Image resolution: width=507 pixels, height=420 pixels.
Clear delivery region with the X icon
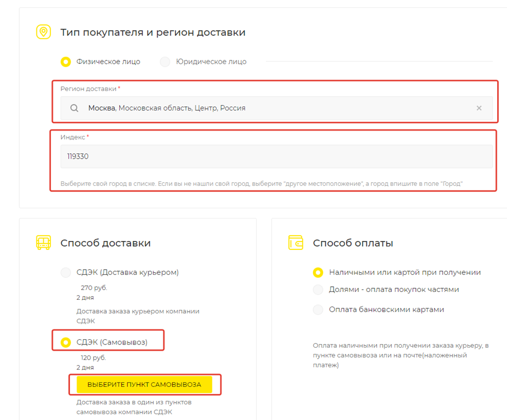coord(479,108)
